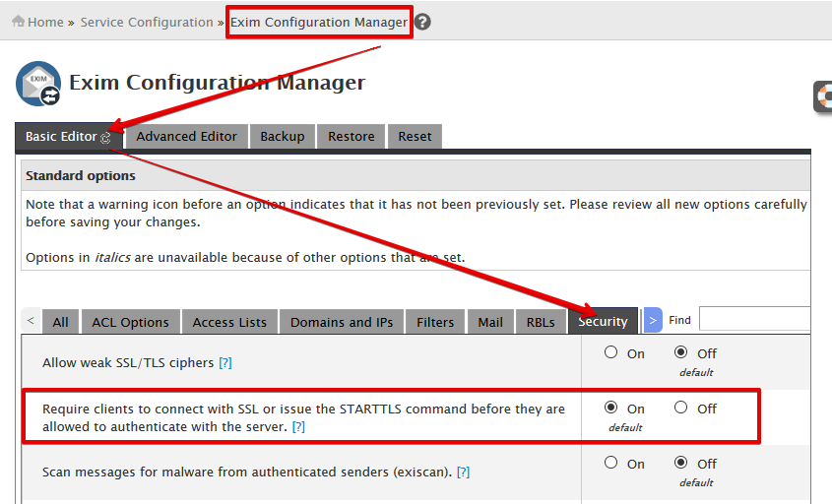
Task: Select the Domains and IPs tab
Action: point(342,322)
